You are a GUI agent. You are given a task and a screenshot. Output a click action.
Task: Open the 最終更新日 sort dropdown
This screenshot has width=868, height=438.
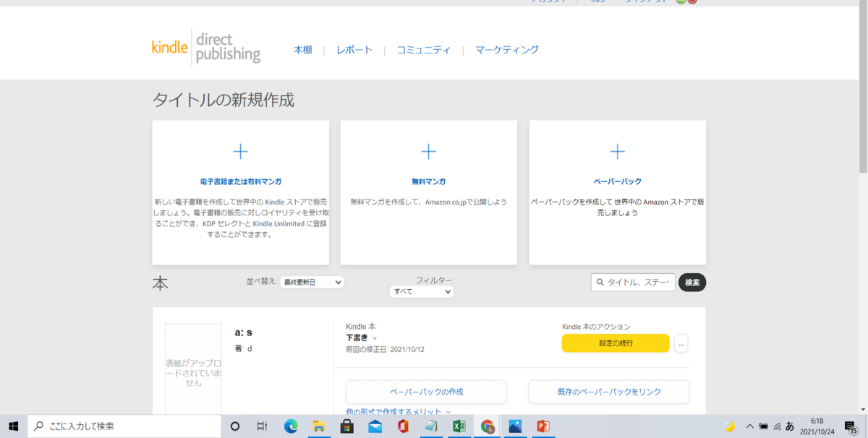click(312, 282)
